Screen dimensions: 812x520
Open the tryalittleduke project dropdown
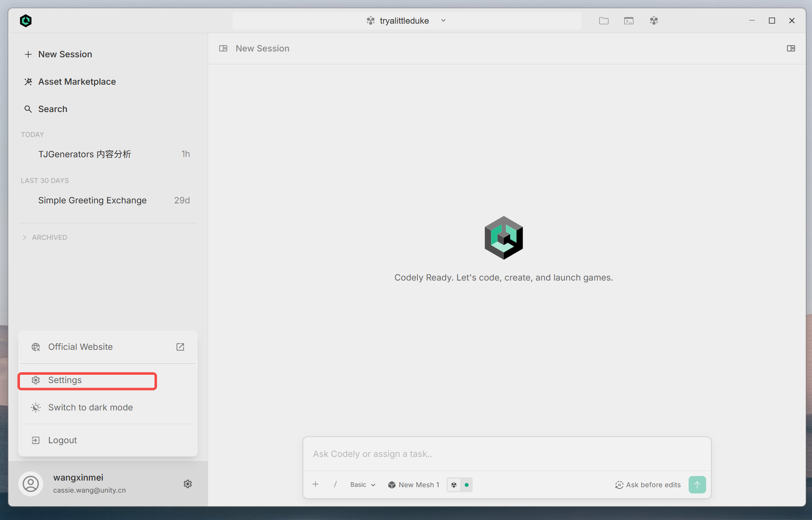(x=406, y=21)
